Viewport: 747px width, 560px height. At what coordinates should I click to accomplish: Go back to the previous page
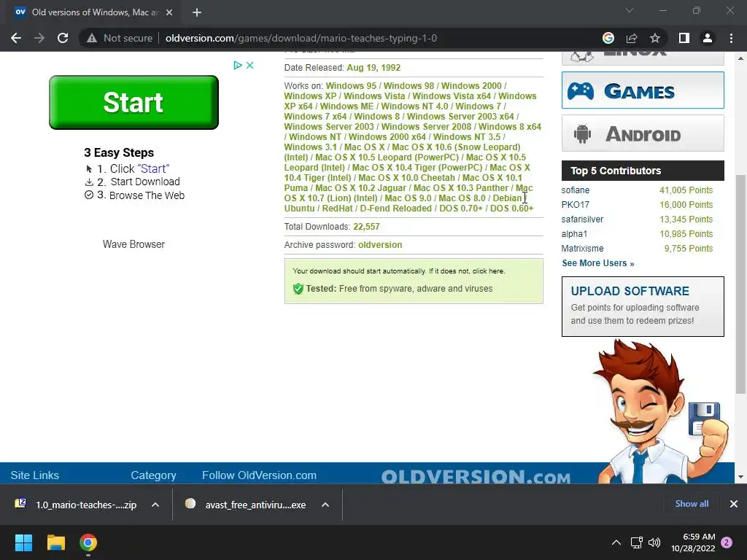(x=16, y=38)
